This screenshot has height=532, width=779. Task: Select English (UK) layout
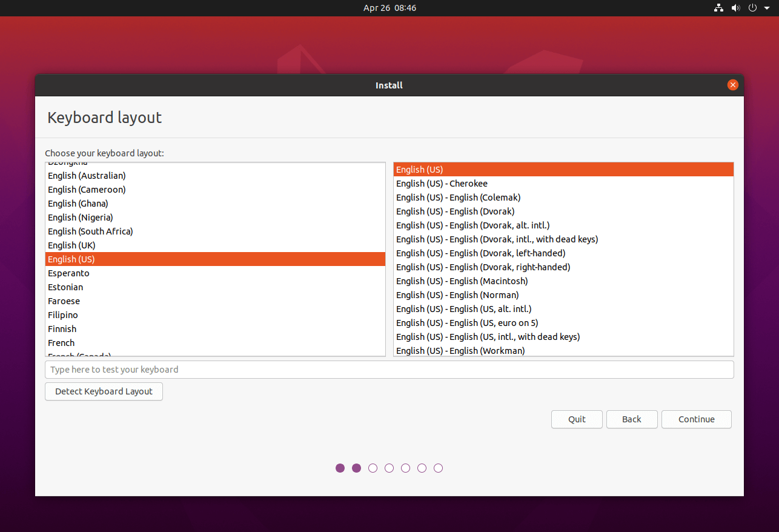point(215,245)
